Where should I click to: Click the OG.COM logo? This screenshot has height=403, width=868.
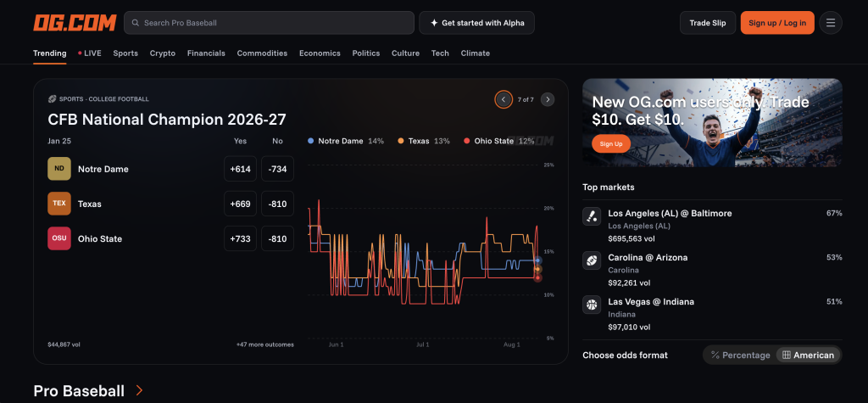point(75,23)
